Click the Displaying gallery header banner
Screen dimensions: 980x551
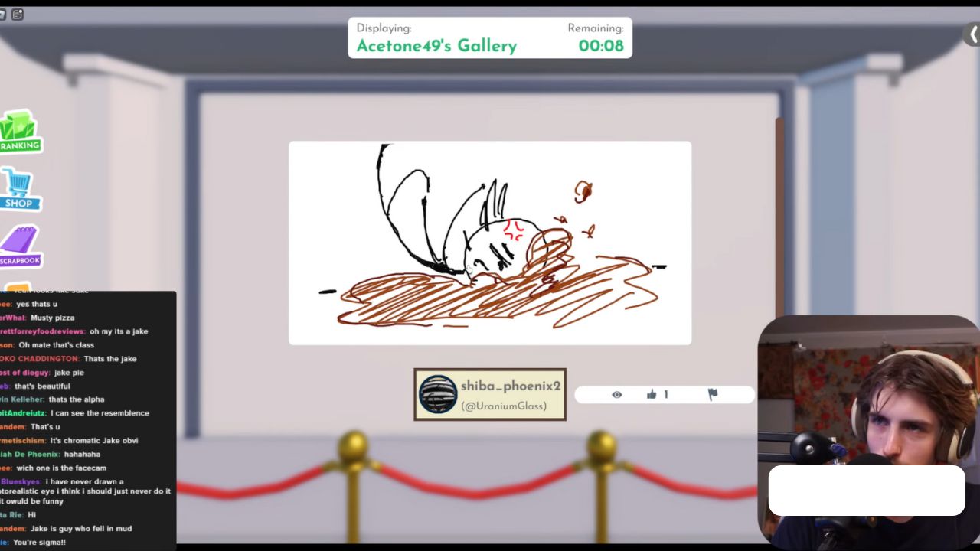click(490, 37)
